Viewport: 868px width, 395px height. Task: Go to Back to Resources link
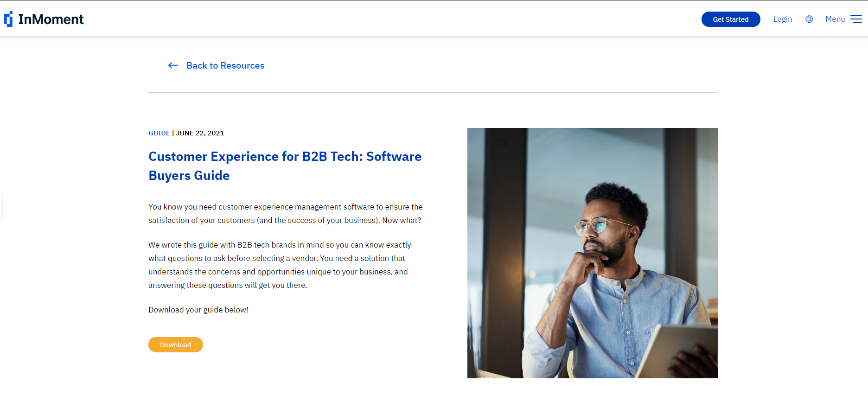click(225, 65)
